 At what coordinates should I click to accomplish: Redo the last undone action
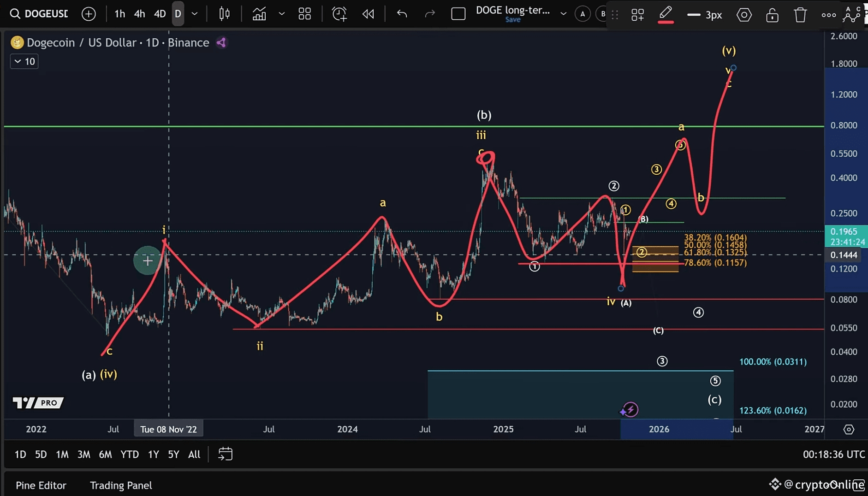pos(430,14)
